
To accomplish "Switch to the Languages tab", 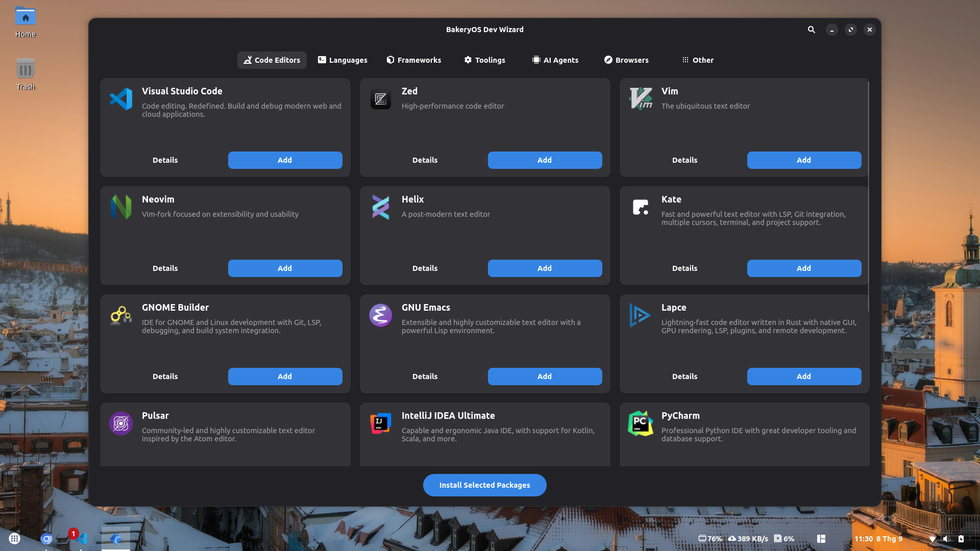I will [342, 60].
